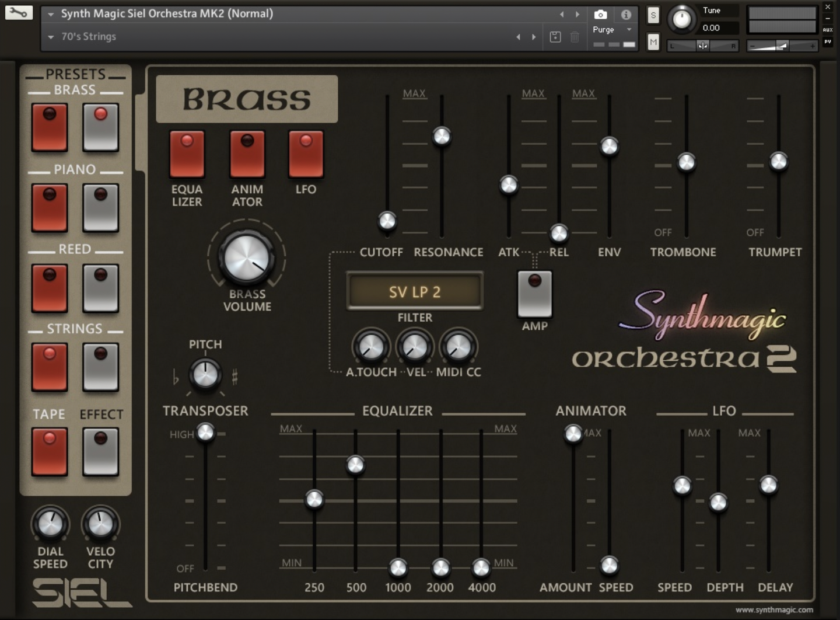The height and width of the screenshot is (620, 840).
Task: Mute the instrument with the M button
Action: 653,41
